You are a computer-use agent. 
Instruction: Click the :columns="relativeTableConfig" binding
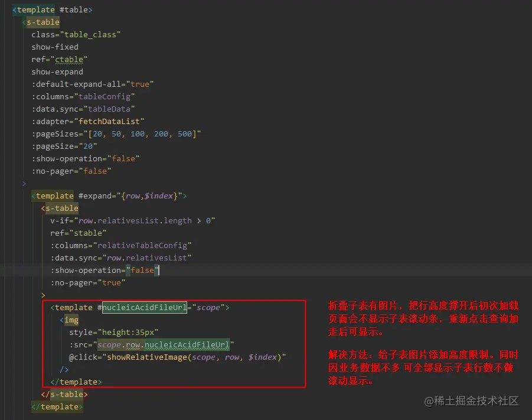(x=121, y=246)
